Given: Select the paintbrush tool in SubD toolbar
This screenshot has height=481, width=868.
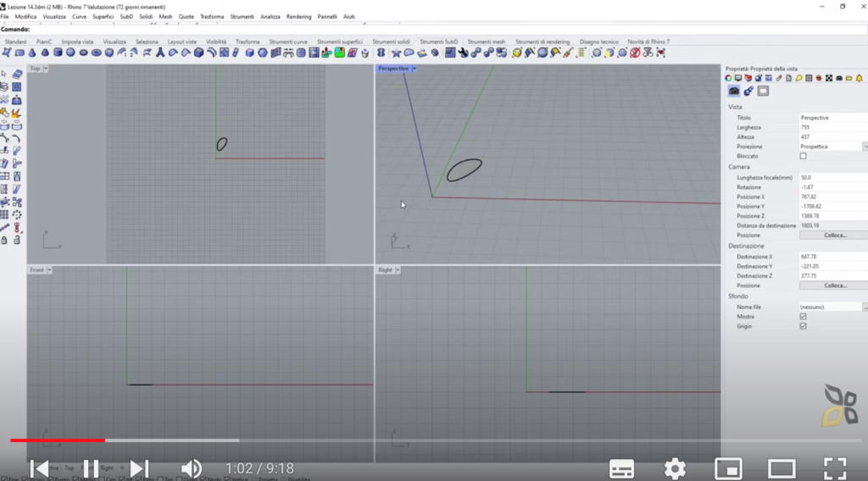Looking at the screenshot, I should pyautogui.click(x=568, y=53).
